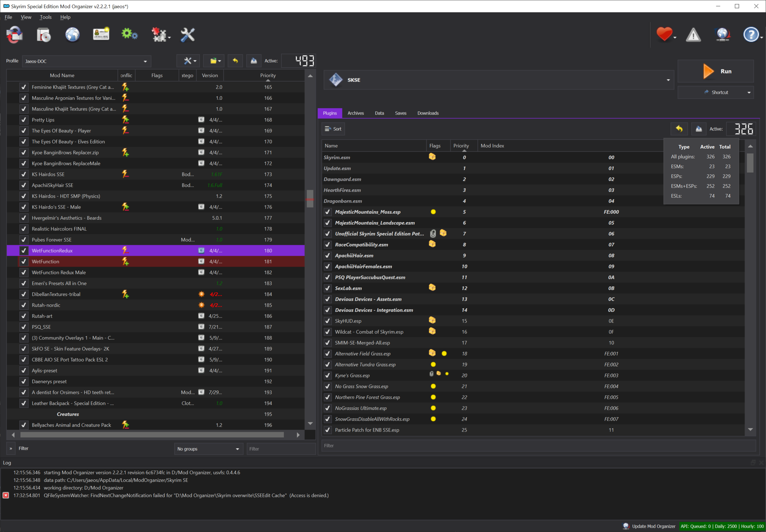Switch to the Archives tab

click(355, 113)
